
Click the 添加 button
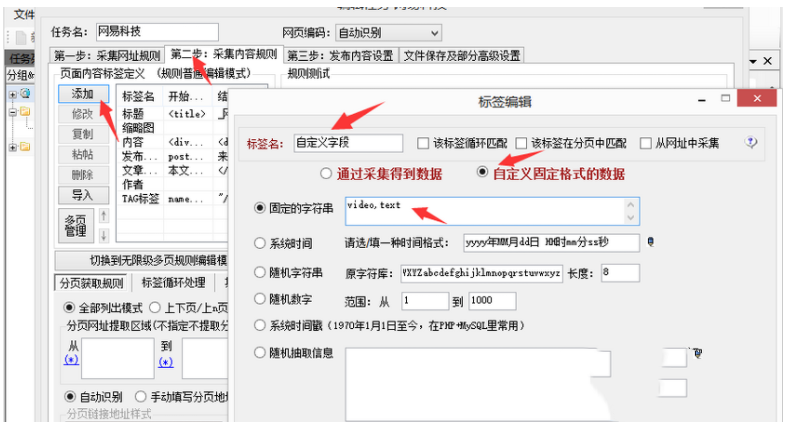pyautogui.click(x=82, y=93)
